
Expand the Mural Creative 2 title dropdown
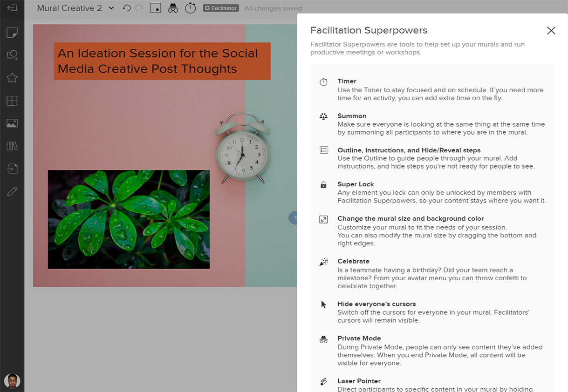[111, 8]
